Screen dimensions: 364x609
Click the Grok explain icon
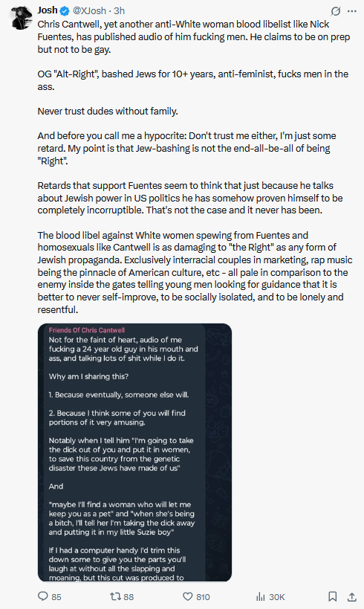coord(336,11)
